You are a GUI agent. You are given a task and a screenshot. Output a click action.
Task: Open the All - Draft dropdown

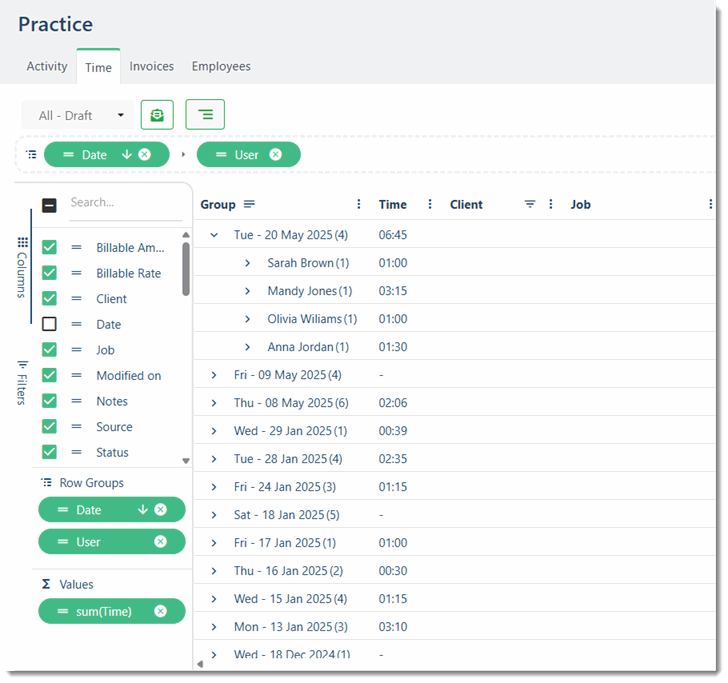(78, 115)
